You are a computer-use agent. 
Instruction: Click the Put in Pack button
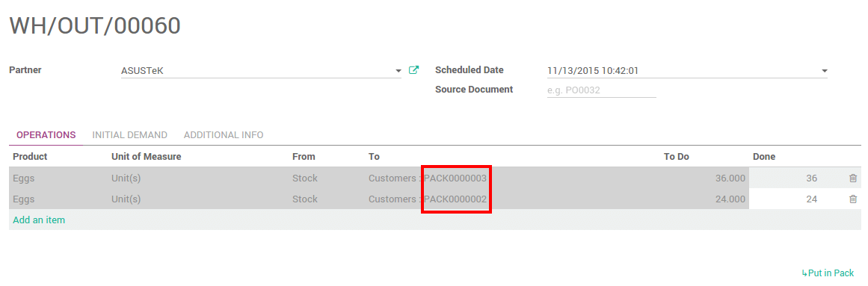point(828,273)
